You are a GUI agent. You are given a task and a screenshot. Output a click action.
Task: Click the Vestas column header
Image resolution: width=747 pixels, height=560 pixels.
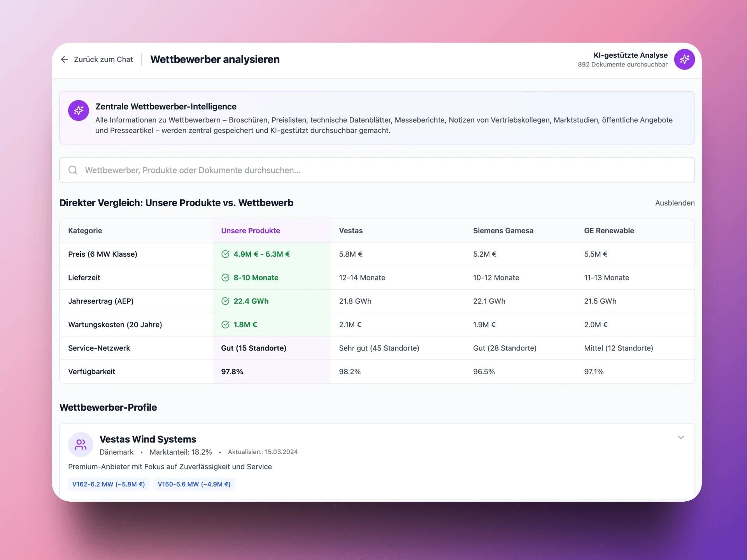click(351, 231)
